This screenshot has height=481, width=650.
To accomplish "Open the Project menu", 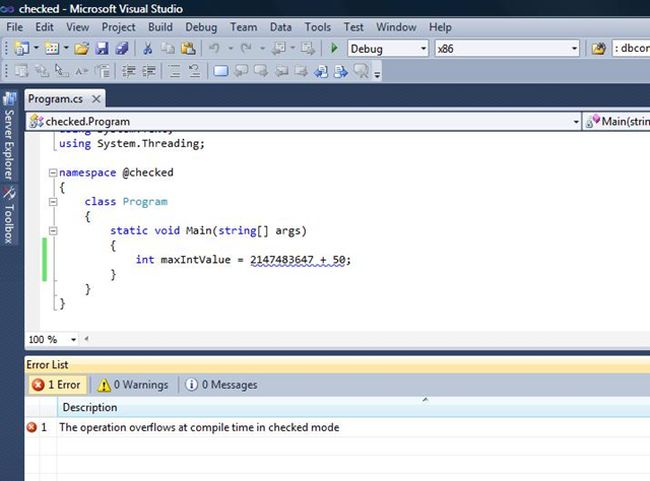I will tap(119, 27).
